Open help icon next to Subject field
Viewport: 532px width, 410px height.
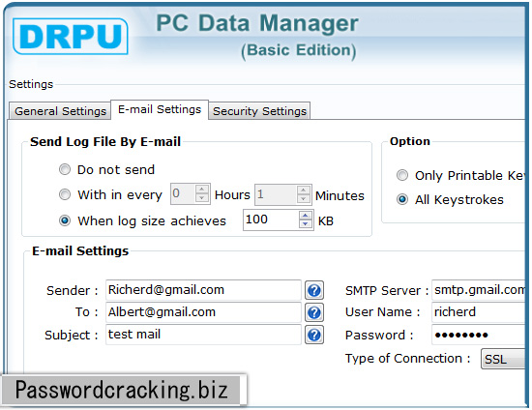pos(314,335)
